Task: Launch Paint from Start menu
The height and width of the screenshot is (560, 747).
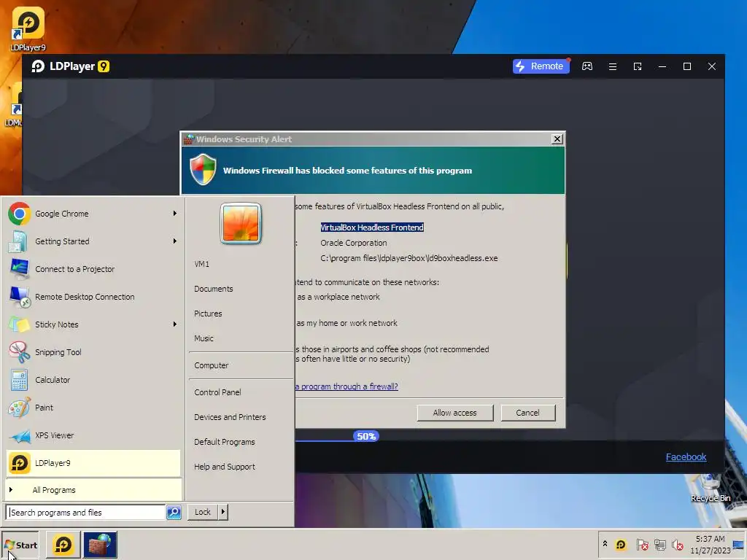Action: (93, 408)
